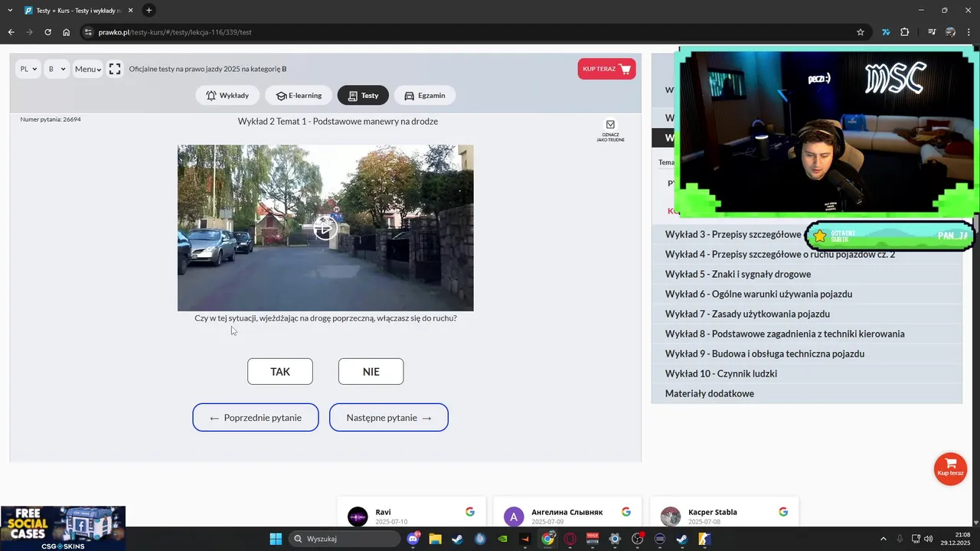
Task: Switch to the Wykłady tab
Action: pyautogui.click(x=227, y=96)
